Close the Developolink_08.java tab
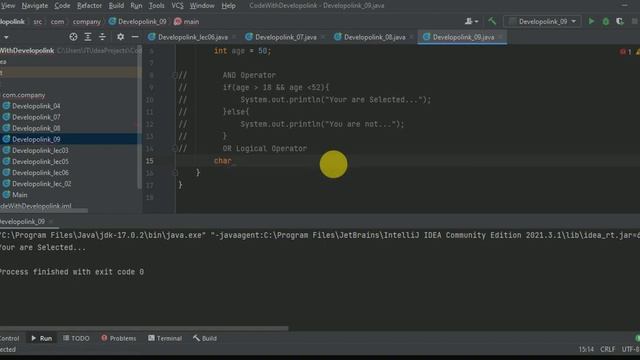Viewport: 640px width, 360px height. click(x=412, y=37)
